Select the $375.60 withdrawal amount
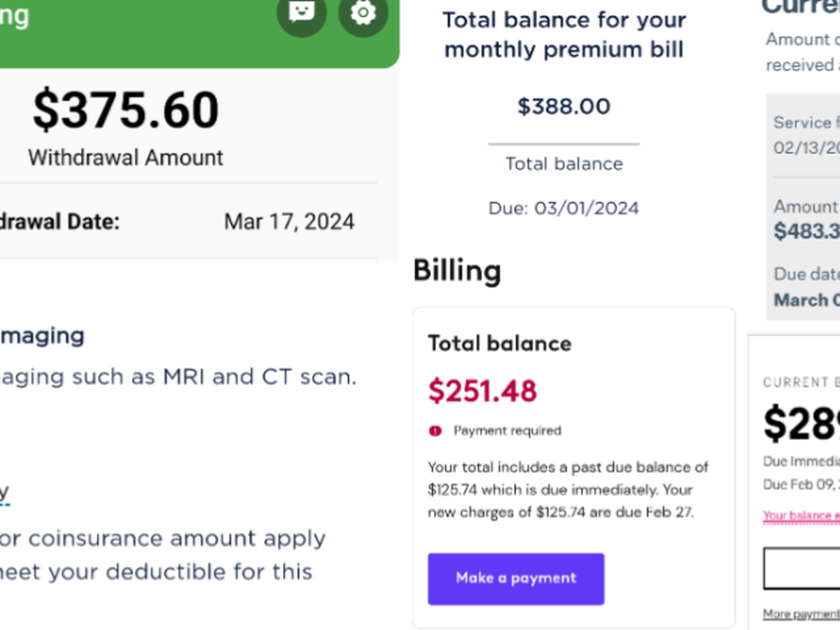Screen dimensions: 840x630 [x=126, y=111]
